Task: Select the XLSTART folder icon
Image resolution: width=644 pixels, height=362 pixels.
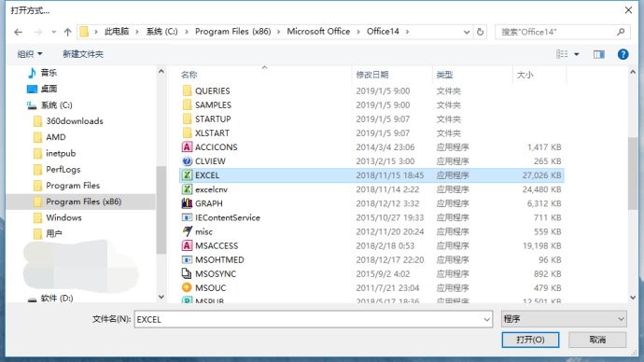Action: [x=187, y=133]
